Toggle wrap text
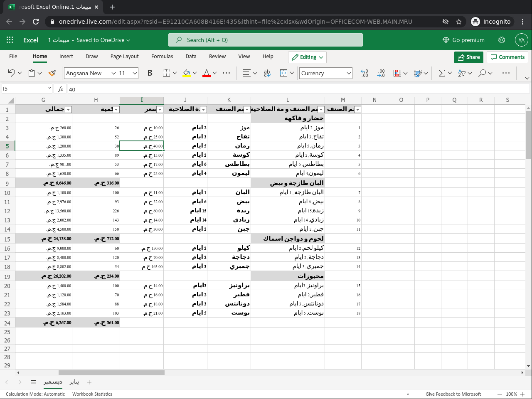532x399 pixels. point(267,73)
